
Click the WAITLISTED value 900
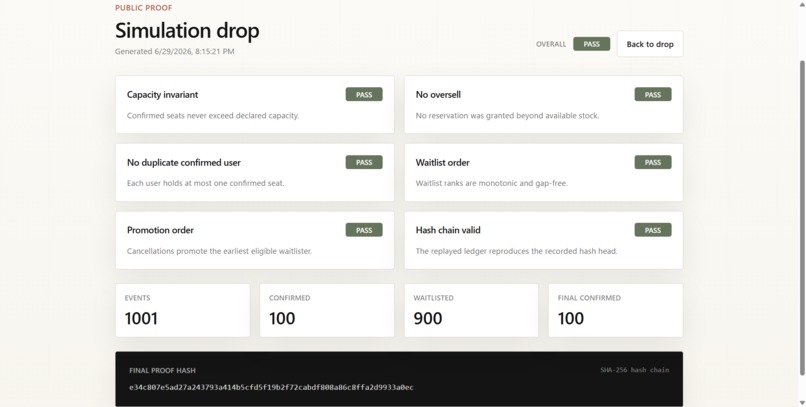pyautogui.click(x=428, y=319)
